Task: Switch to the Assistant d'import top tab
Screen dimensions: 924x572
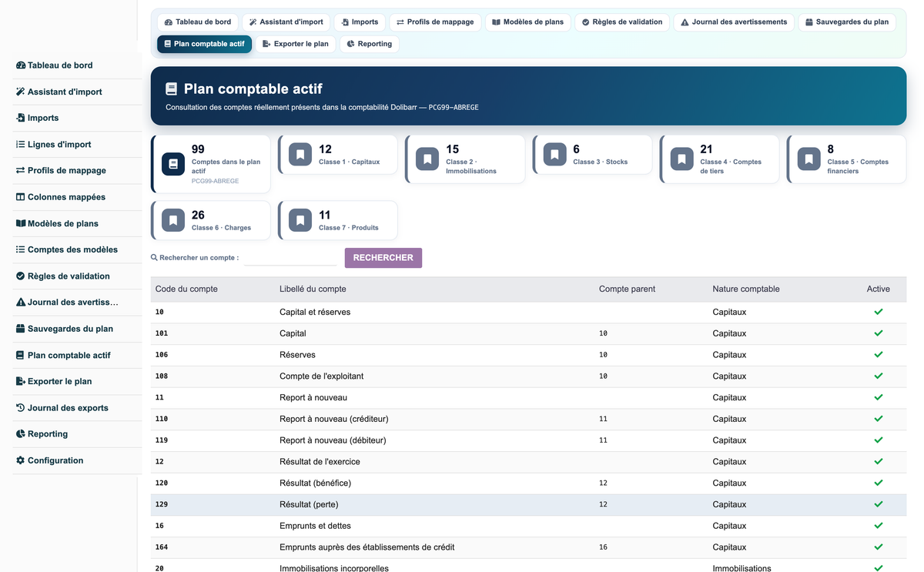Action: pos(286,22)
